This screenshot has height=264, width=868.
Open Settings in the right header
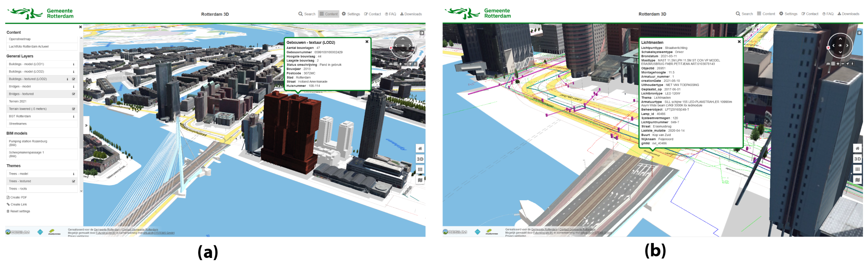[788, 14]
